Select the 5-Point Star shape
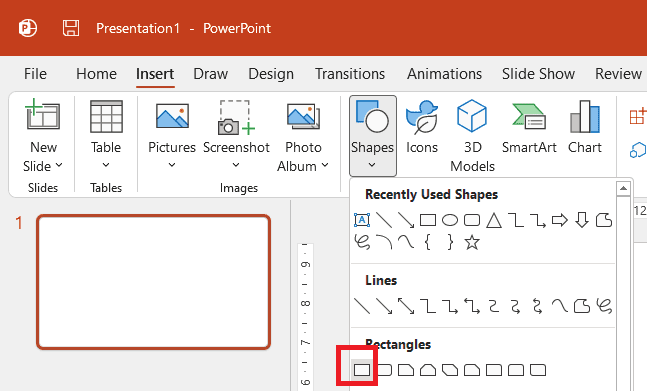The image size is (647, 391). pos(472,243)
